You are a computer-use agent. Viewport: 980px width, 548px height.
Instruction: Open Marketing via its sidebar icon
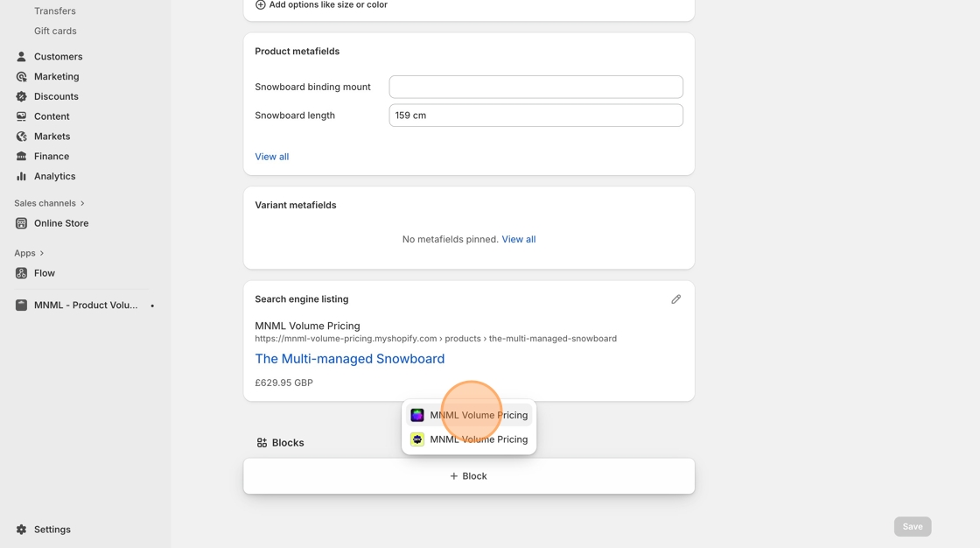tap(21, 77)
